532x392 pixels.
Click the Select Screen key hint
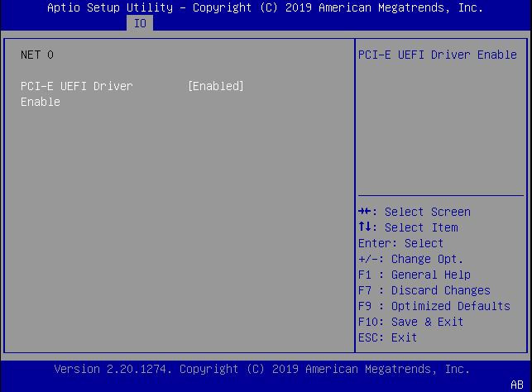415,212
